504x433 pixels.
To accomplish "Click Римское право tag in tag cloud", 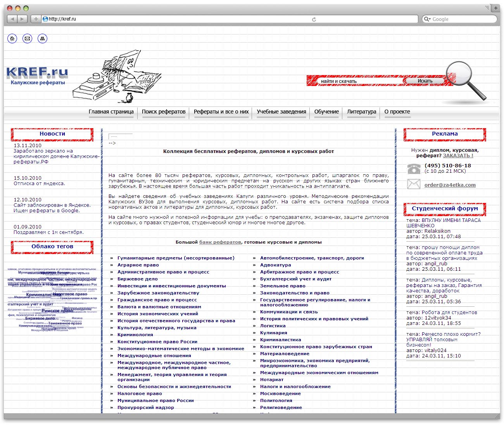I will coord(57,311).
